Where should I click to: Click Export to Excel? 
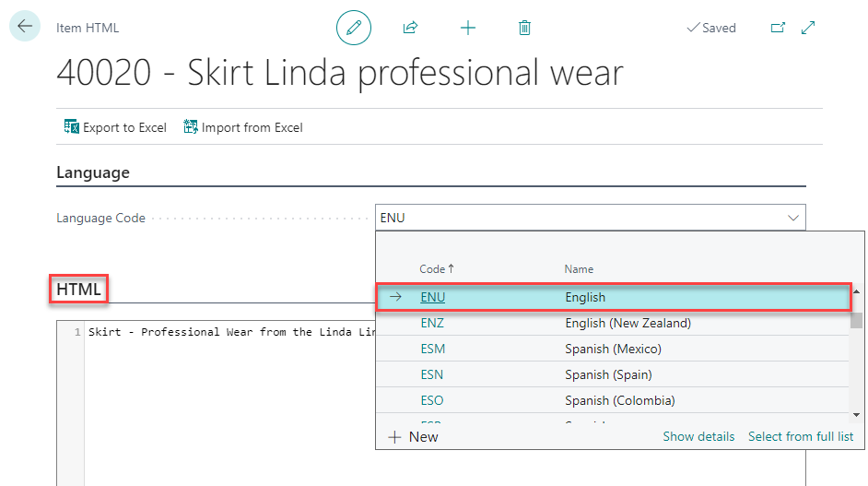coord(115,127)
